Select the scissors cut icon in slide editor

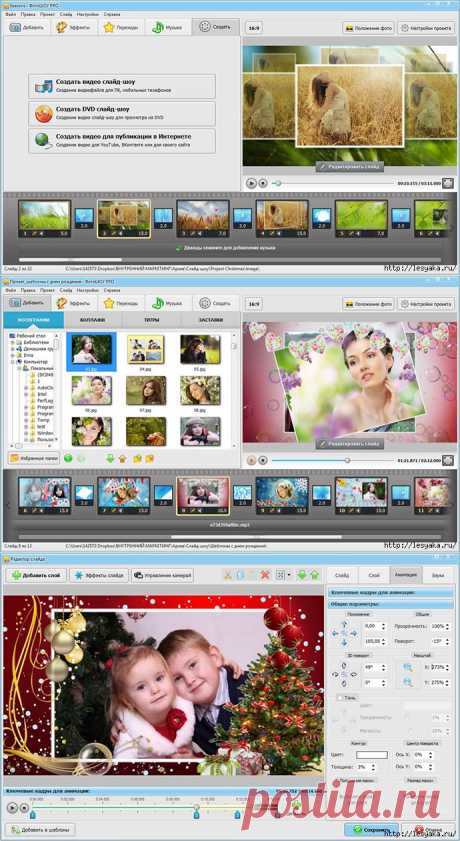(x=228, y=576)
